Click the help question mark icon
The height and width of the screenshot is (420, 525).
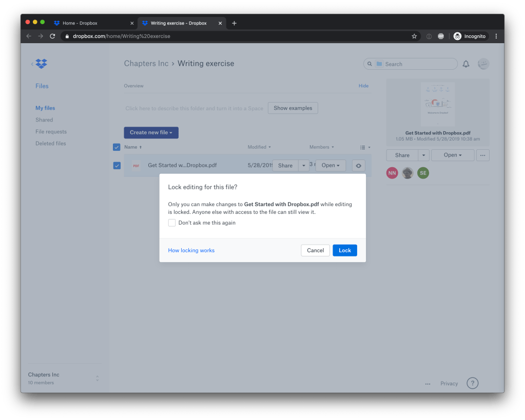pyautogui.click(x=472, y=384)
